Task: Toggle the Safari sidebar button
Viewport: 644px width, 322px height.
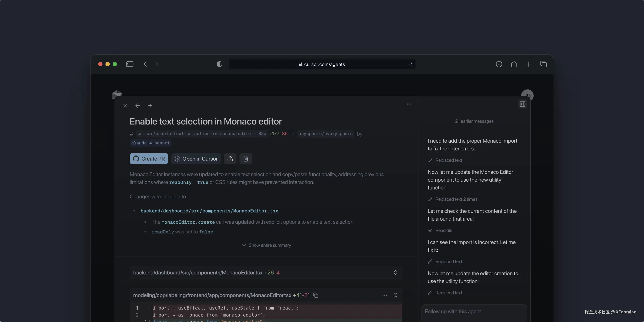Action: tap(130, 64)
